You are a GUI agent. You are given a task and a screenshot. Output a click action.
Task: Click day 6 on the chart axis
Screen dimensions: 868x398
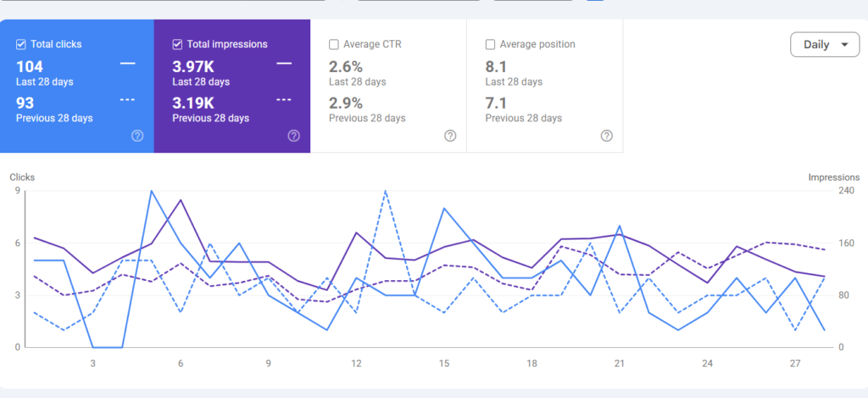(181, 364)
